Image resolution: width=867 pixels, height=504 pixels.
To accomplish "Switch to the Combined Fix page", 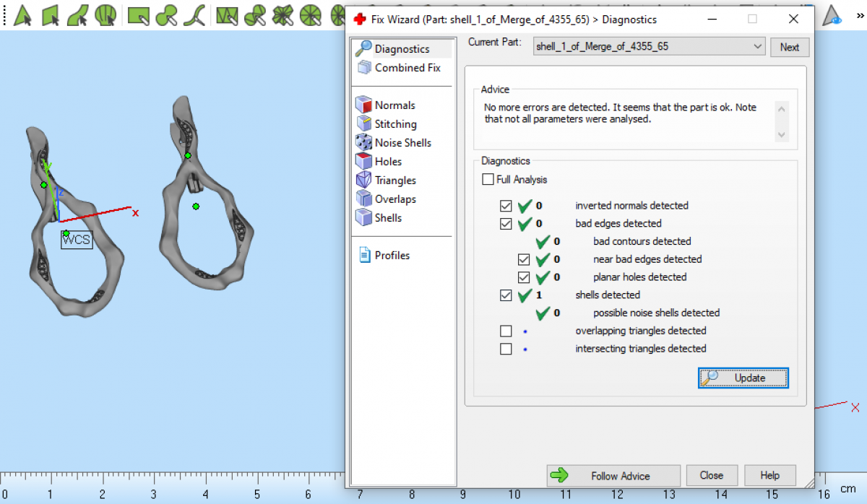I will 407,68.
